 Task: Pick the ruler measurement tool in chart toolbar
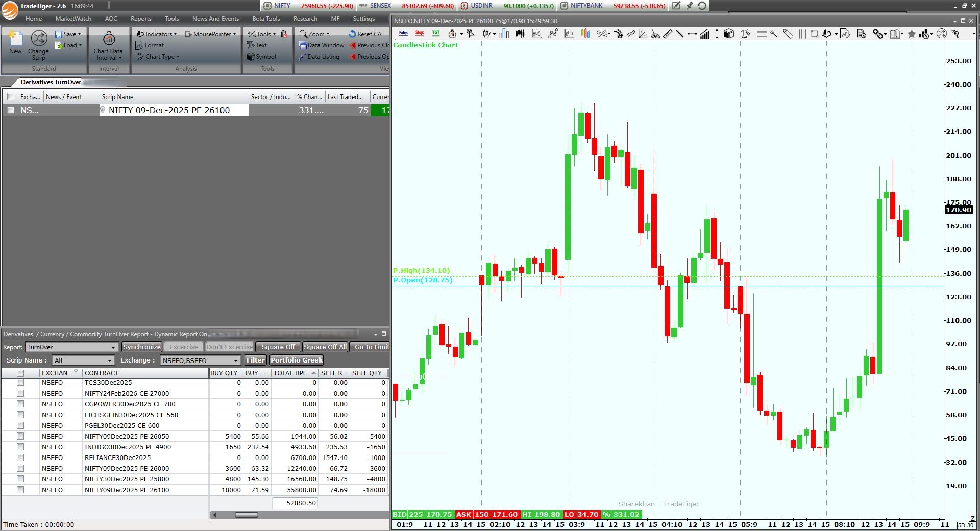coord(668,34)
